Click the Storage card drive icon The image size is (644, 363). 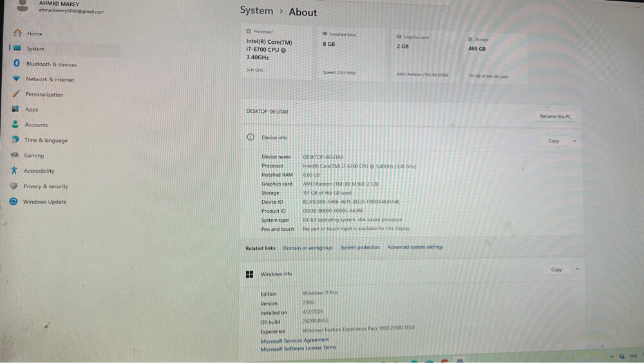click(470, 39)
